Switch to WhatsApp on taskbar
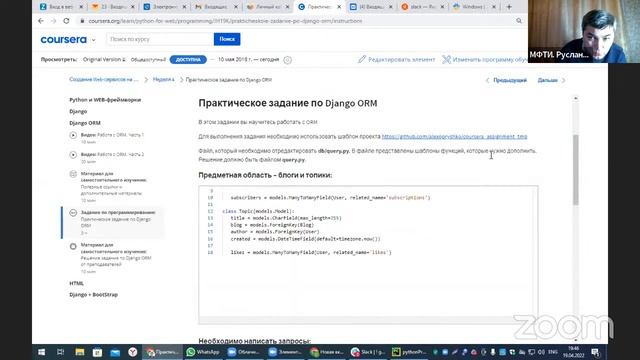The width and height of the screenshot is (640, 360). (x=203, y=352)
